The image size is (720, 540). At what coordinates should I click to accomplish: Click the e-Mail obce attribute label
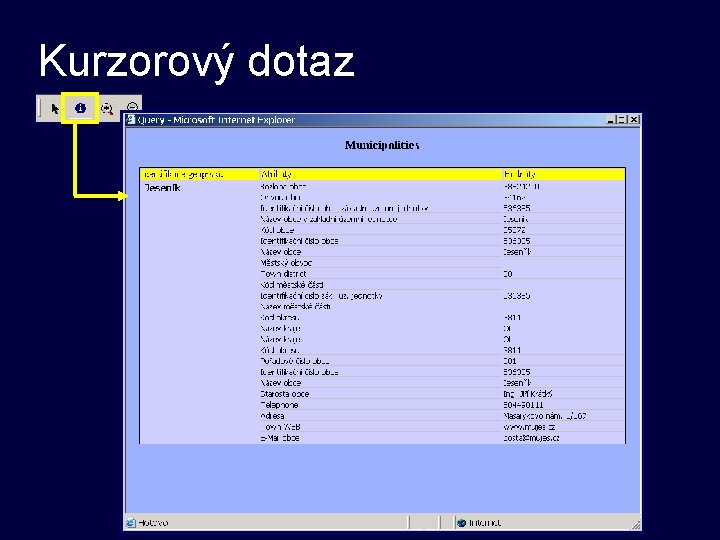click(x=280, y=438)
